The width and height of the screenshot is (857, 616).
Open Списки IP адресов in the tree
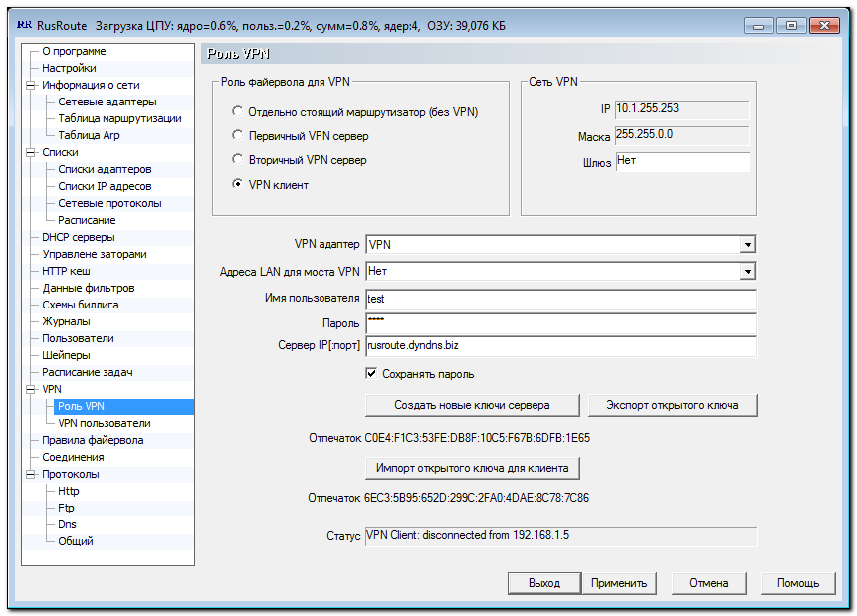[x=105, y=186]
